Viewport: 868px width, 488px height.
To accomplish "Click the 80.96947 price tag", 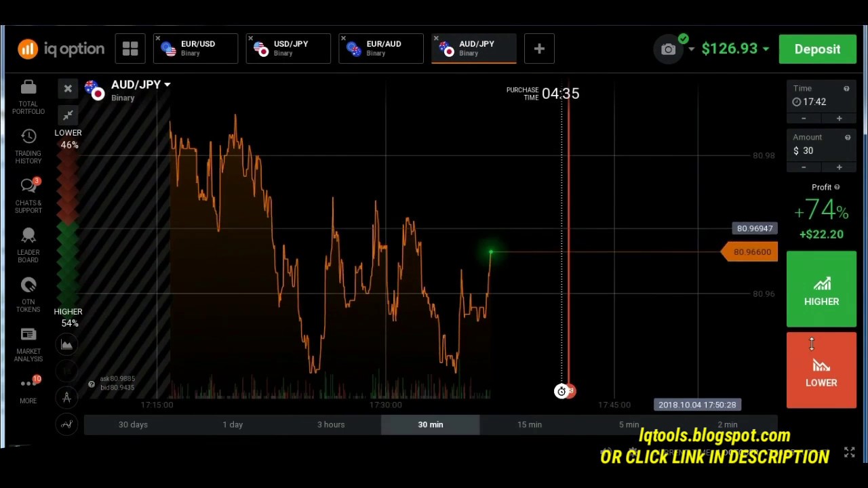I will tap(755, 228).
